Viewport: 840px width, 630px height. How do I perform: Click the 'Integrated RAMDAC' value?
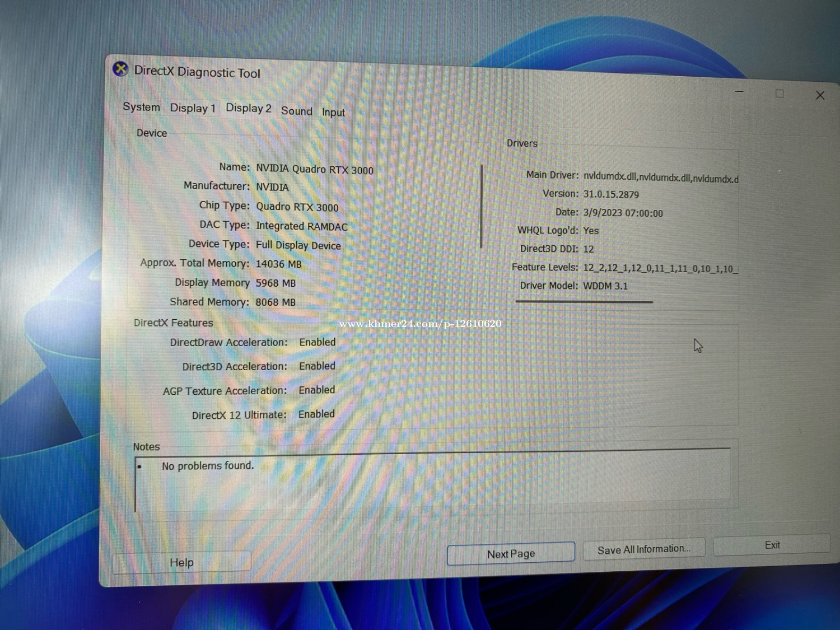pos(302,226)
